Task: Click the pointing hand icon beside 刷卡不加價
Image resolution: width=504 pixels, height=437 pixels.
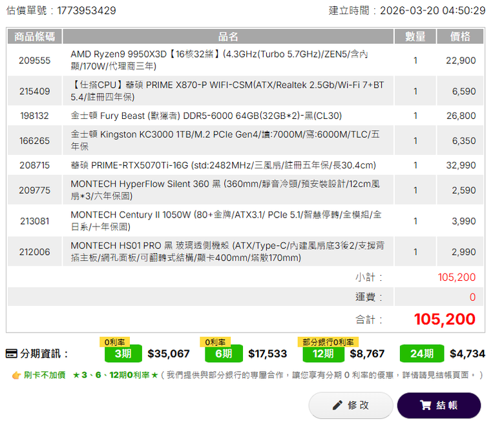Action: point(16,375)
